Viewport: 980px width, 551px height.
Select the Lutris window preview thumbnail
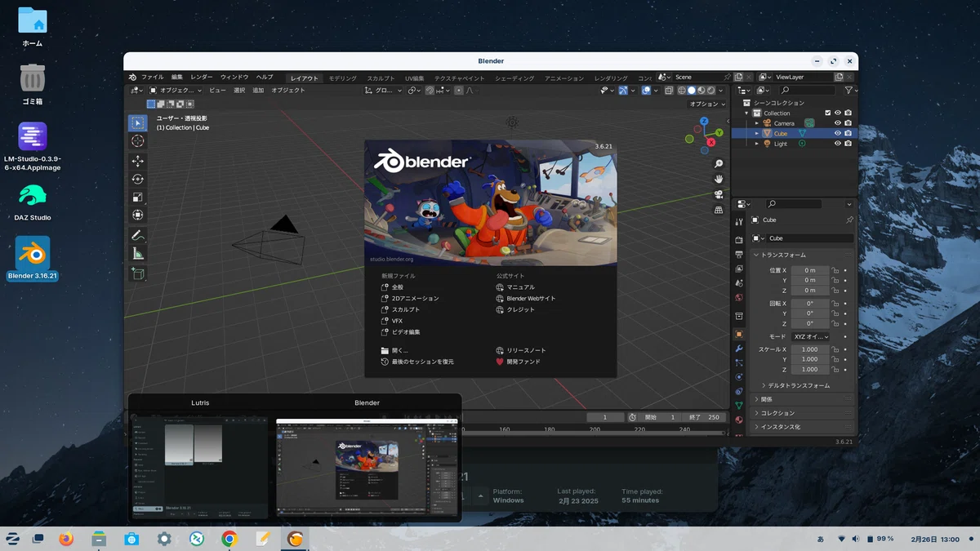pyautogui.click(x=200, y=466)
